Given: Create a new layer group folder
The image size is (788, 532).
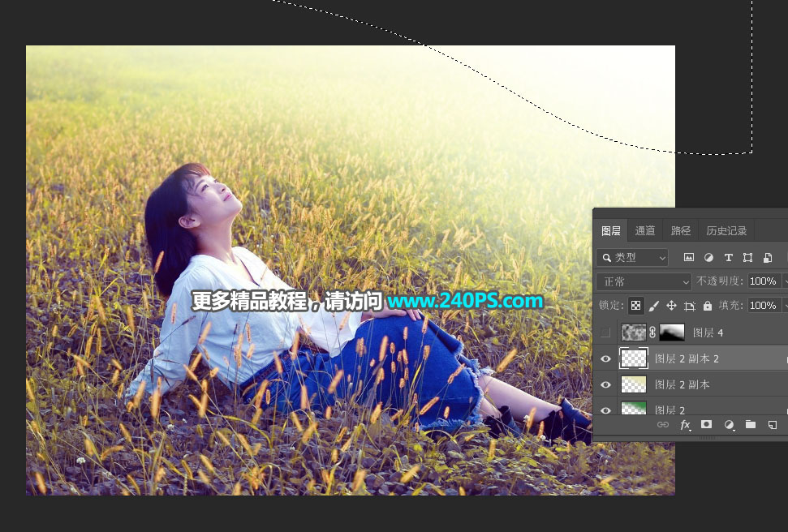Looking at the screenshot, I should pyautogui.click(x=751, y=424).
